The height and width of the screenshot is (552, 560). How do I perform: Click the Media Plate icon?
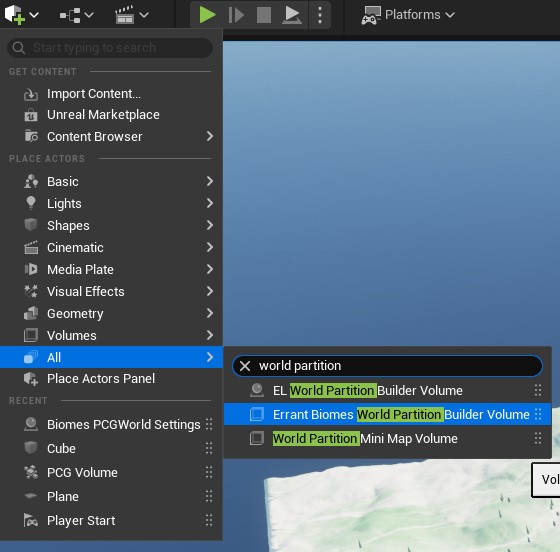click(x=31, y=269)
